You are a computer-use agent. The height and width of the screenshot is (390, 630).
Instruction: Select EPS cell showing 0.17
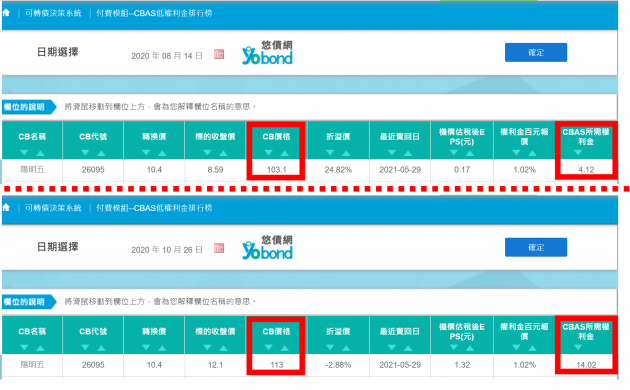[462, 169]
